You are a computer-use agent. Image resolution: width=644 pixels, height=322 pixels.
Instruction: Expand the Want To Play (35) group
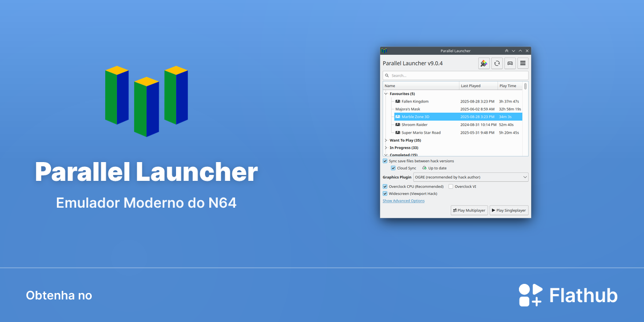(386, 140)
